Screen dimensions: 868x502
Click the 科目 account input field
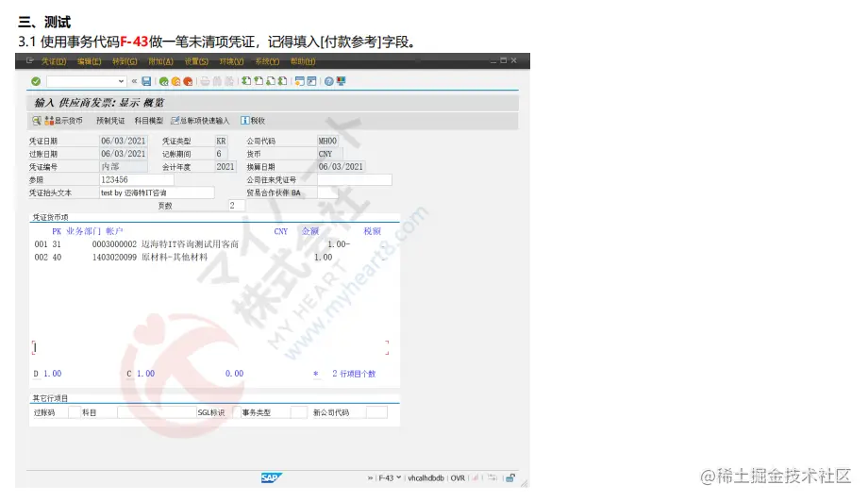click(157, 412)
